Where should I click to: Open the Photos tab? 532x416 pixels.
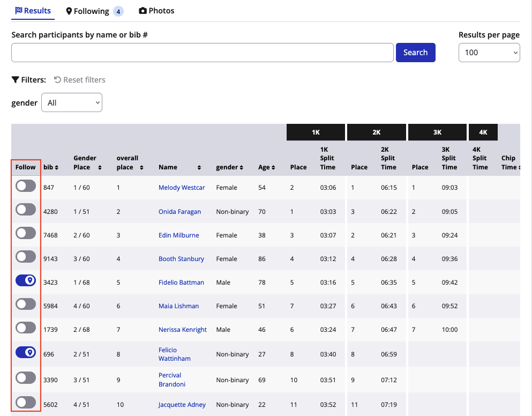156,11
